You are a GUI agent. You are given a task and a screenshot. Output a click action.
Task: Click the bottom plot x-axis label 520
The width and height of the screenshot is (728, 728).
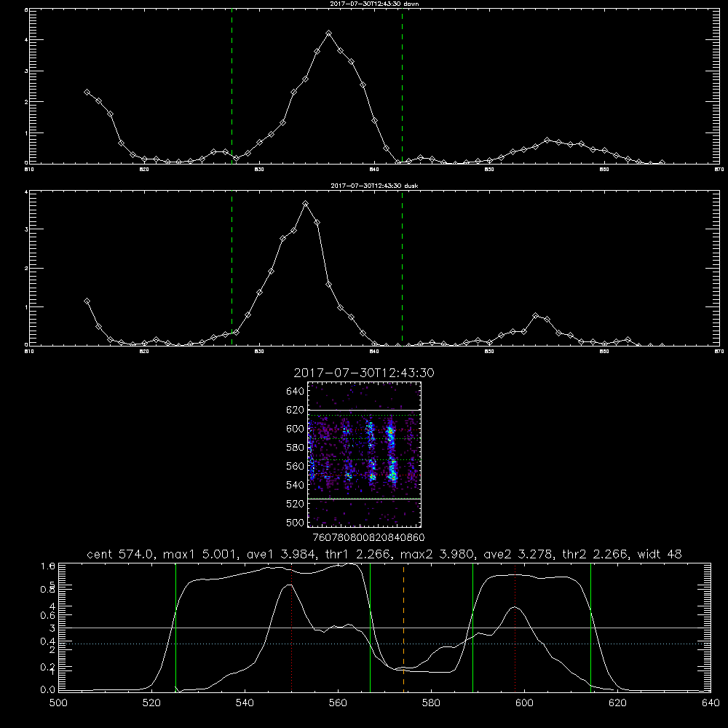pos(151,703)
